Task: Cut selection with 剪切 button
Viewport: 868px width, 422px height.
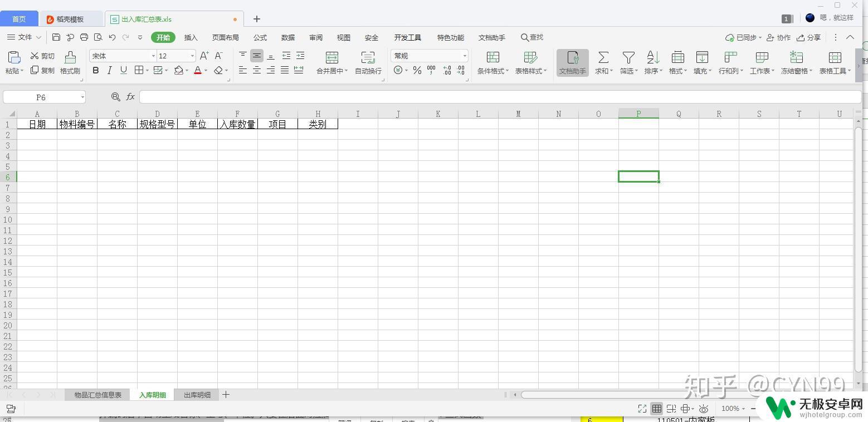Action: tap(42, 56)
